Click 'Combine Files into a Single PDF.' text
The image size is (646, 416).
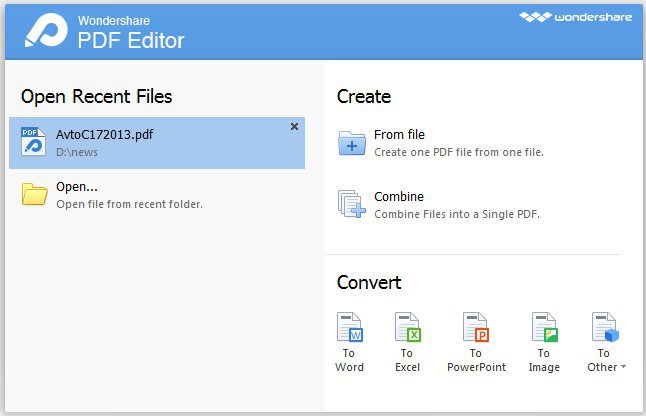pos(457,214)
